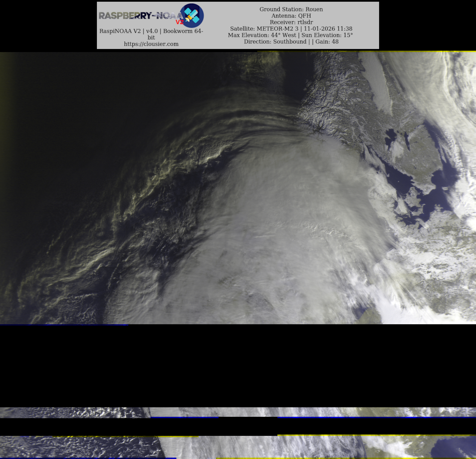This screenshot has width=476, height=459.
Task: Click the Max Elevation and Sun Elevation line
Action: click(x=290, y=35)
